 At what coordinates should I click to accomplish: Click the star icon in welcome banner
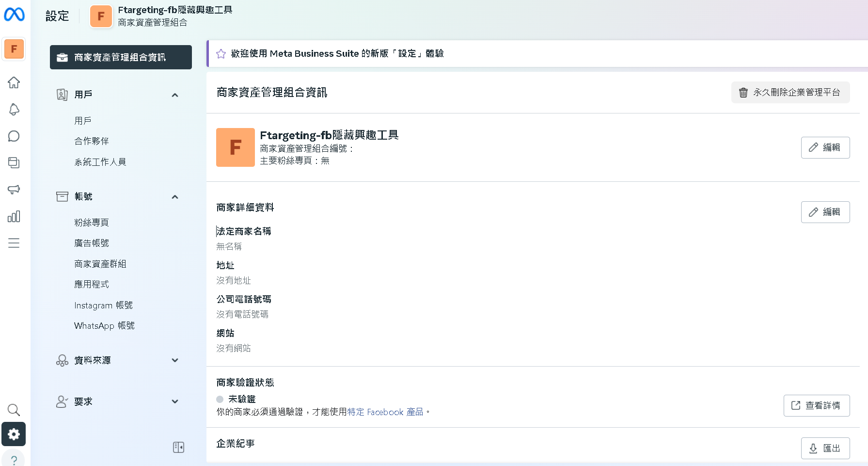tap(221, 54)
